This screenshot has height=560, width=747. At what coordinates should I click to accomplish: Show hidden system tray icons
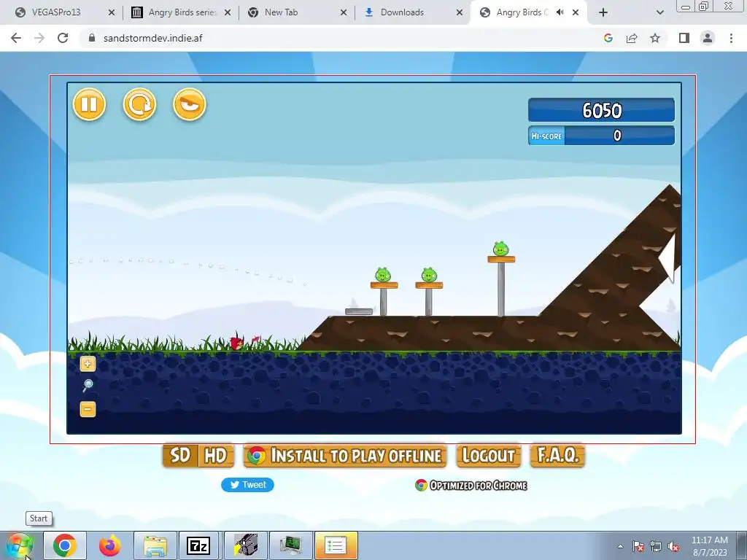tap(620, 546)
